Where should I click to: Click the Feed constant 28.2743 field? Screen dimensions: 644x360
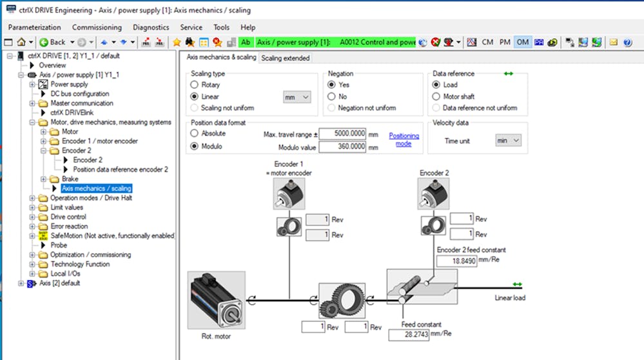[409, 335]
